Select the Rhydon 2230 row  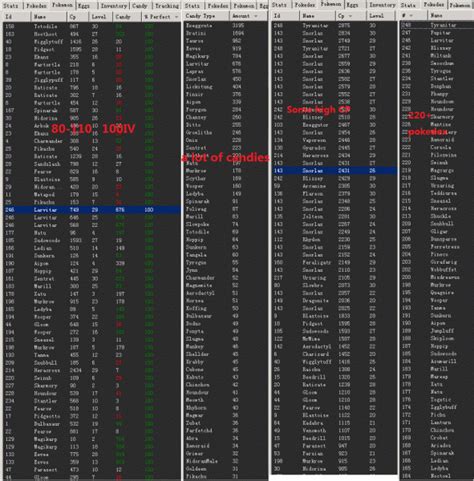click(335, 239)
